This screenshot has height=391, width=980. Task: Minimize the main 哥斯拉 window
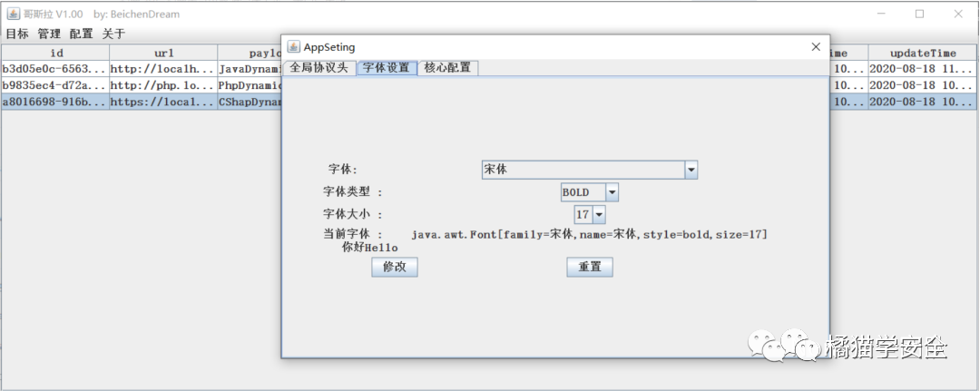880,15
